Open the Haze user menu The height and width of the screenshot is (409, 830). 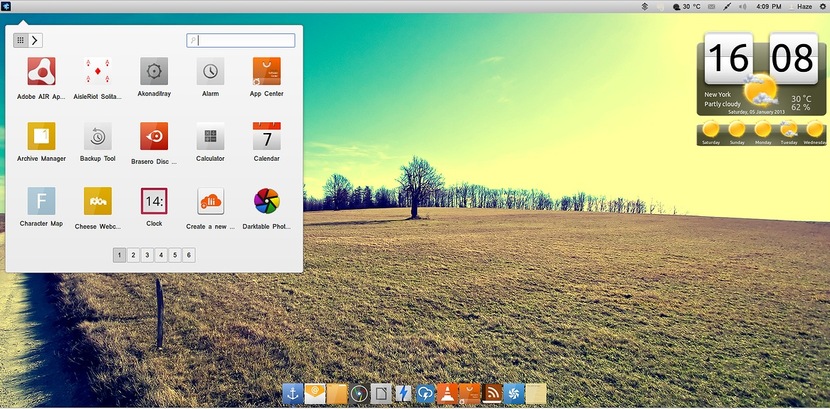click(803, 7)
